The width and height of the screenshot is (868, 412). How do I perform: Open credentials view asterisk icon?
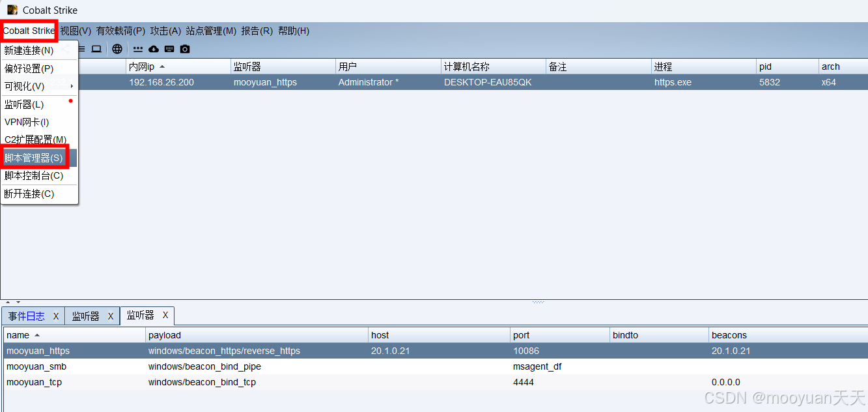coord(138,49)
